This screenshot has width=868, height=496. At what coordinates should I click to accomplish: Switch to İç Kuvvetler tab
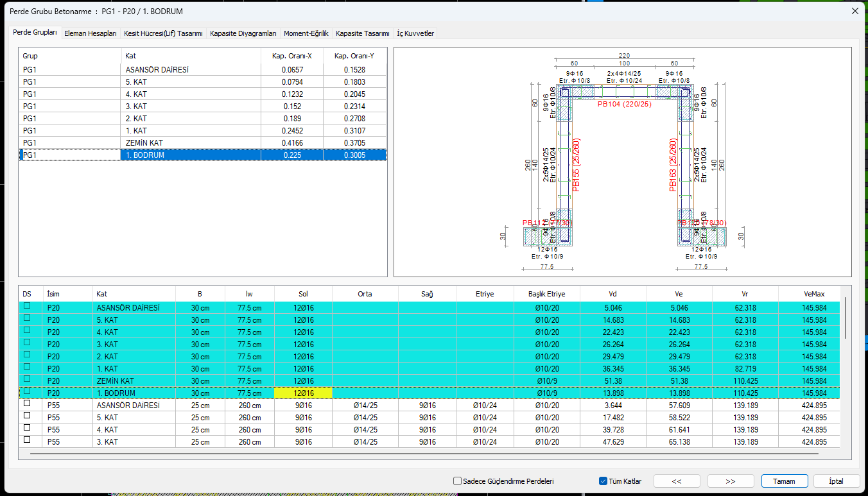pos(415,33)
